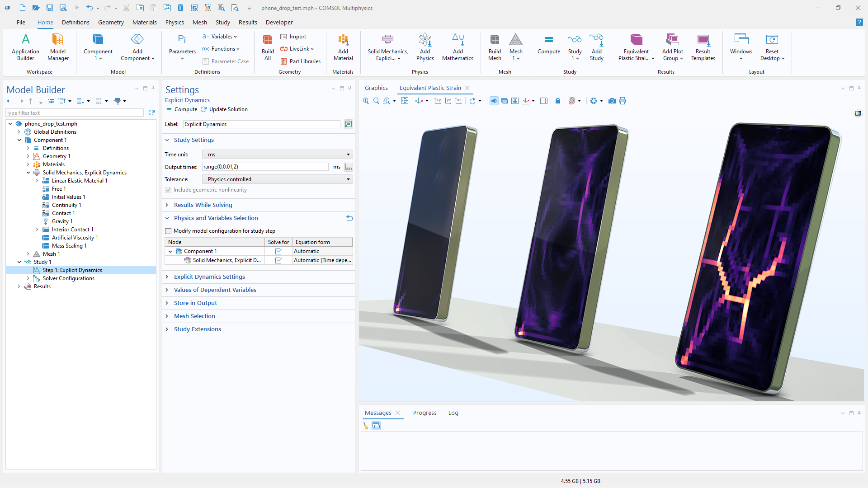Uncheck Solve for Component 1
This screenshot has height=488, width=868.
(x=278, y=251)
